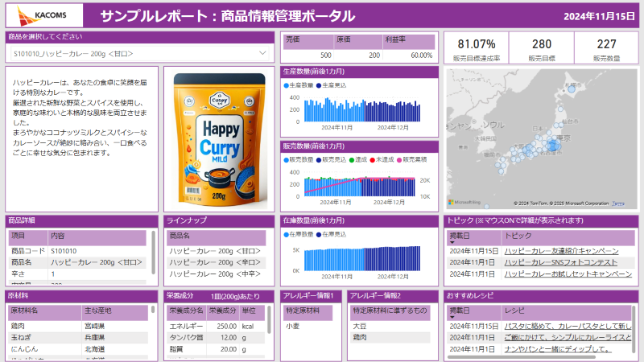Click the 利益率 value 60.00%

tap(421, 55)
